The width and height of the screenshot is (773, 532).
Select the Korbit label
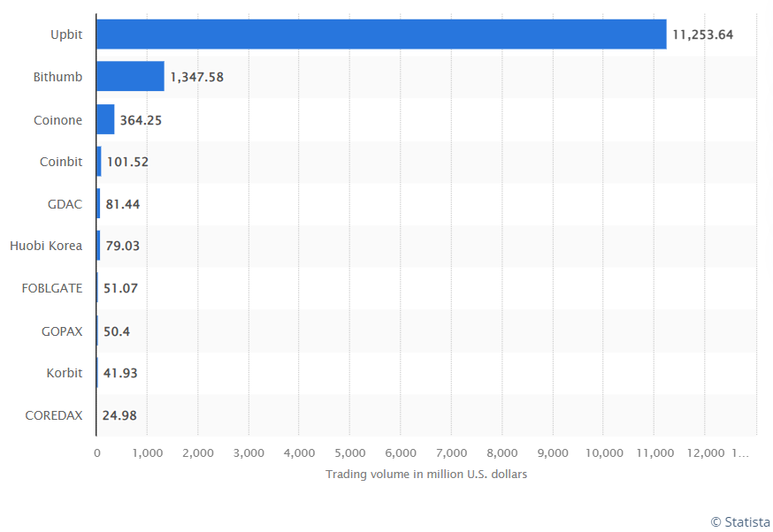click(x=64, y=373)
